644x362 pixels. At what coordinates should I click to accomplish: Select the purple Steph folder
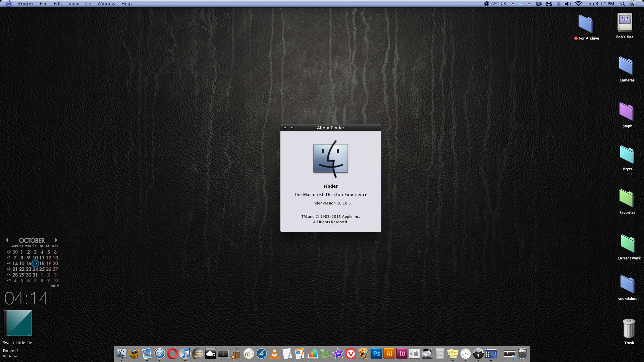(x=626, y=112)
